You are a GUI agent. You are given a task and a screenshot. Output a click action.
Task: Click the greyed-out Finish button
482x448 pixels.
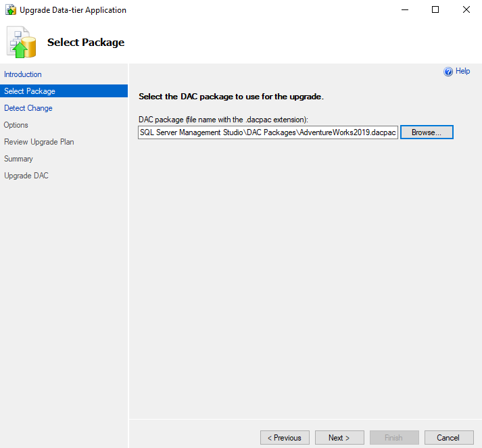pyautogui.click(x=393, y=438)
